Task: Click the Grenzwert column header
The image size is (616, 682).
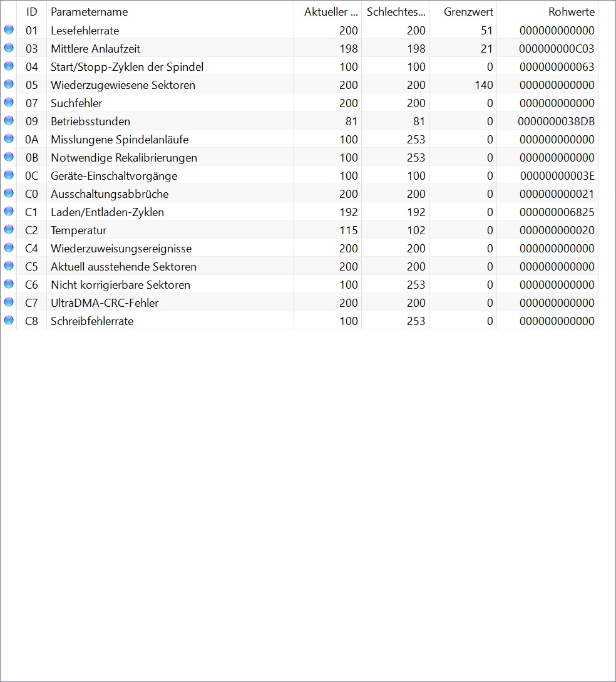Action: [463, 12]
